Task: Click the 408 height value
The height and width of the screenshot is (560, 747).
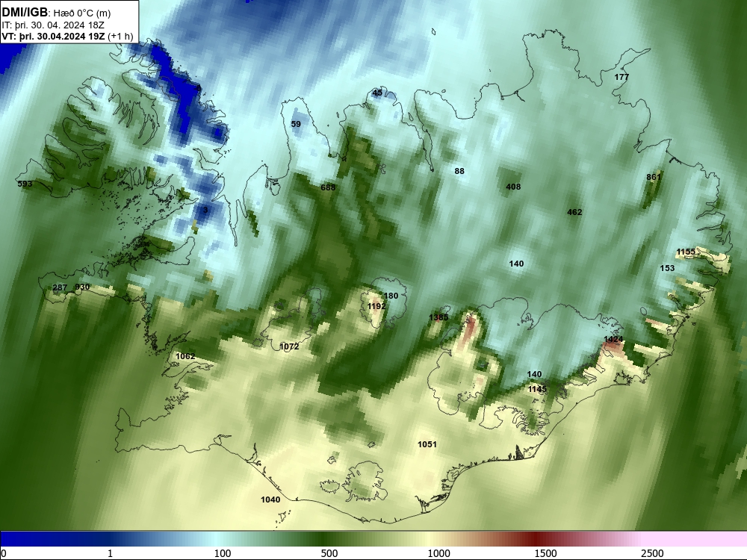Action: [x=513, y=187]
